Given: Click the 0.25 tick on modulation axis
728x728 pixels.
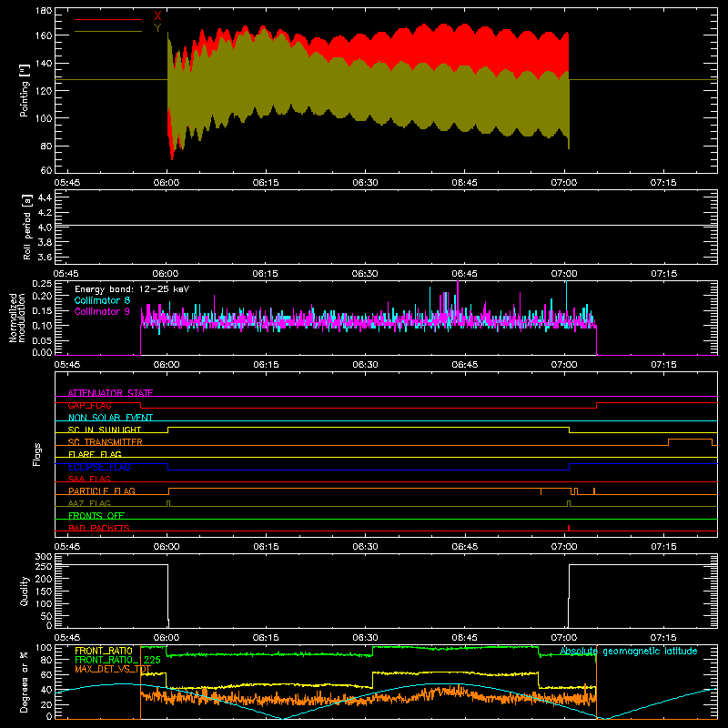Looking at the screenshot, I should tap(42, 284).
